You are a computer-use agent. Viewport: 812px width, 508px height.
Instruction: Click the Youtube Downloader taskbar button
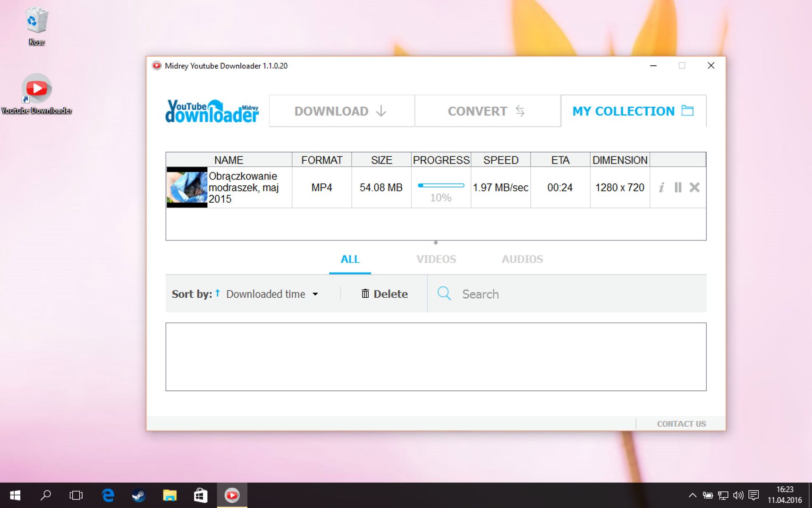232,495
